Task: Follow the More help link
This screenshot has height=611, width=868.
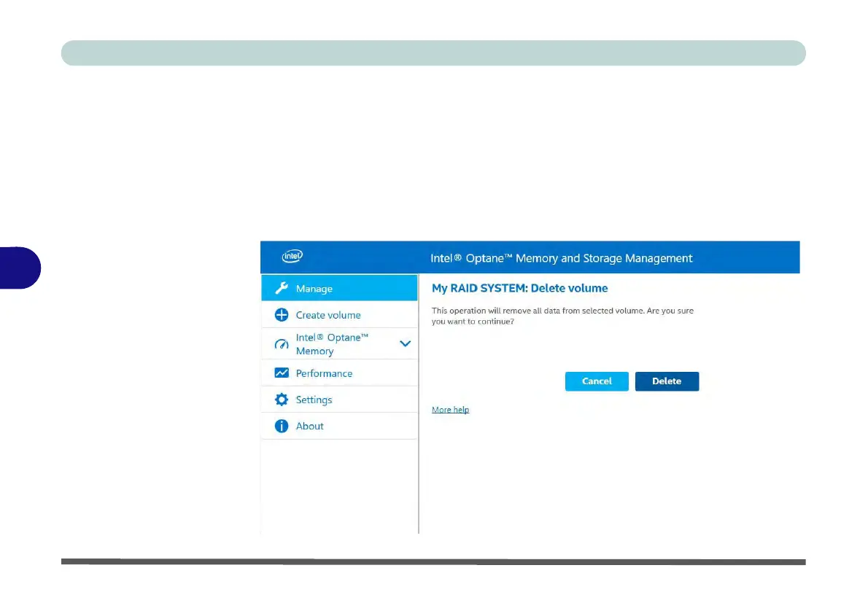Action: click(450, 410)
